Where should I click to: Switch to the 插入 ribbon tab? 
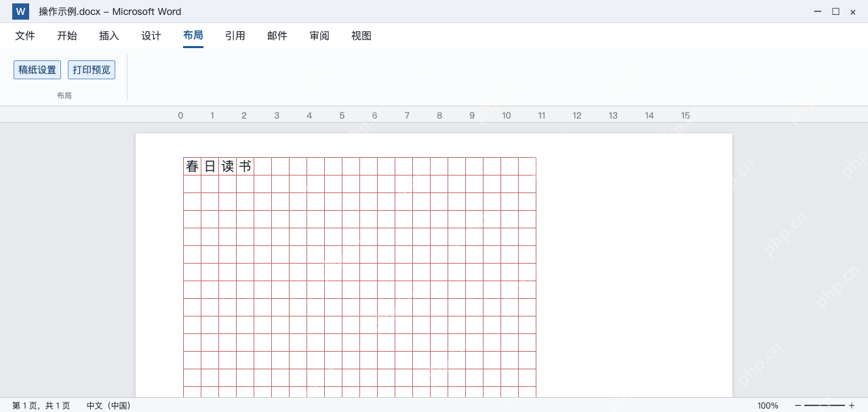[109, 36]
